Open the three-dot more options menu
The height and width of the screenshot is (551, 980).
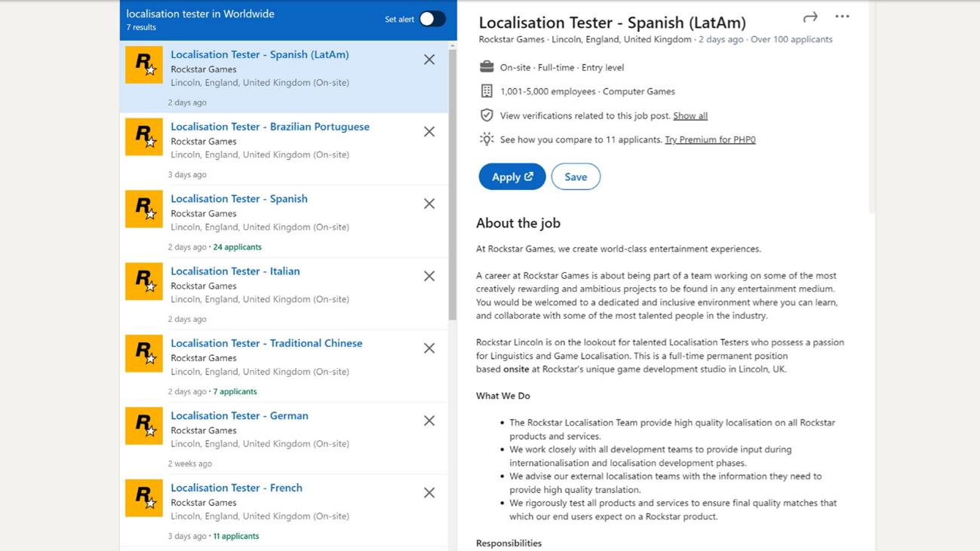842,17
